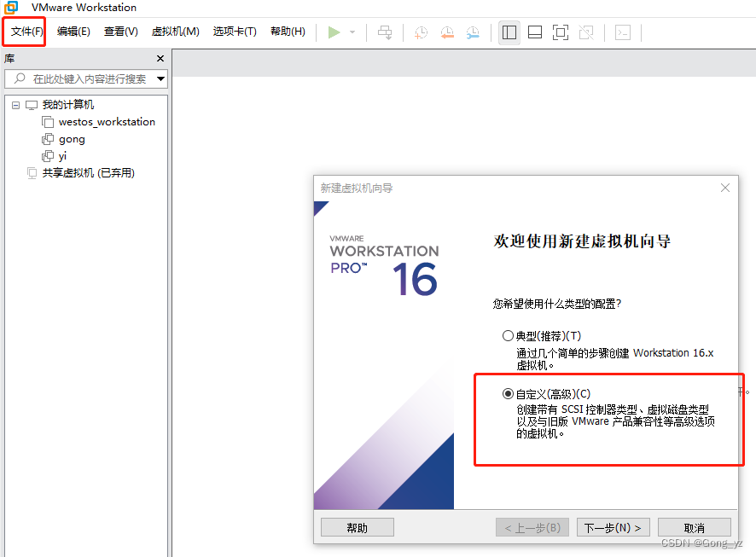756x557 pixels.
Task: Select westos_workstation virtual machine
Action: pyautogui.click(x=107, y=122)
